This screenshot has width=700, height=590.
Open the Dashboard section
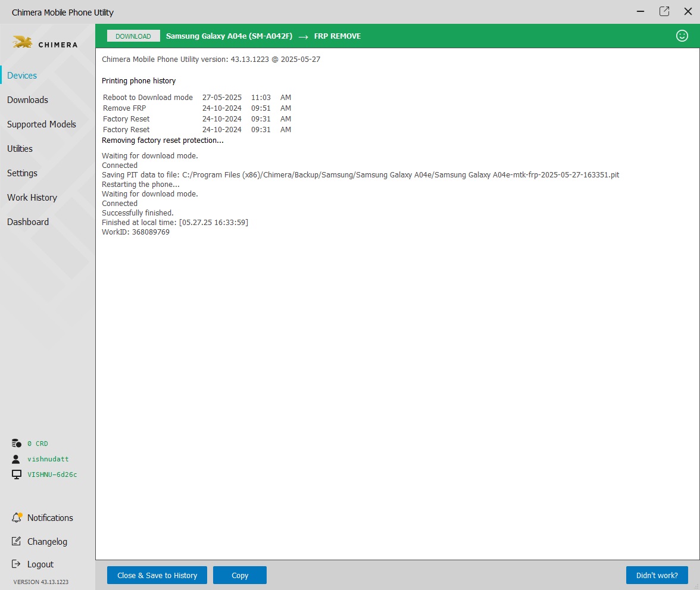(x=27, y=222)
